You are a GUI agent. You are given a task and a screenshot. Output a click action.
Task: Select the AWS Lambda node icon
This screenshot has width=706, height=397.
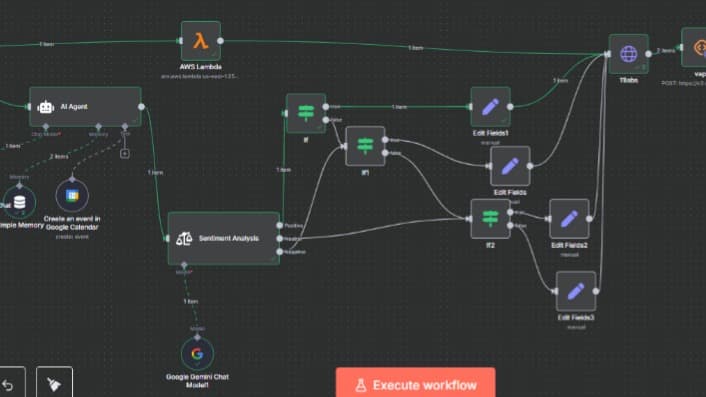coord(201,41)
